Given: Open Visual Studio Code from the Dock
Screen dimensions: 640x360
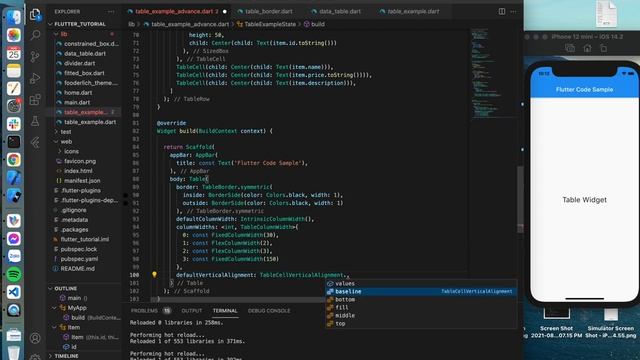Looking at the screenshot, I should tap(13, 292).
